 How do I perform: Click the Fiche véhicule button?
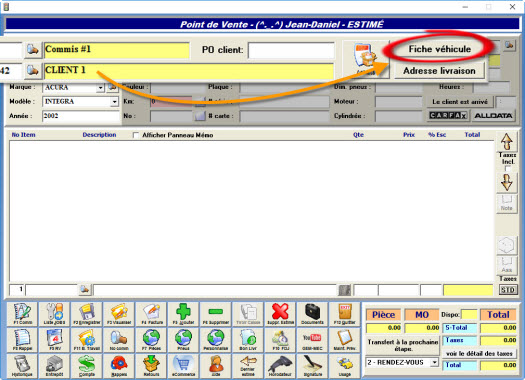click(440, 49)
